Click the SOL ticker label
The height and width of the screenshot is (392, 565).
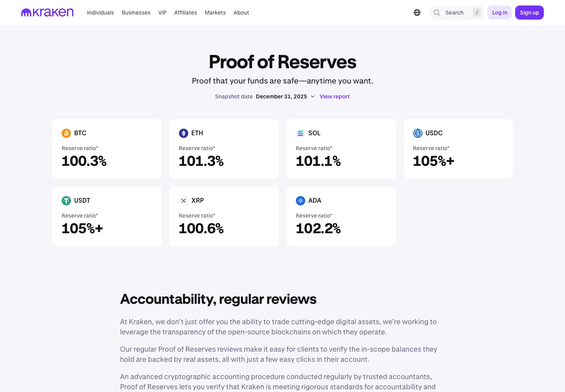point(314,133)
